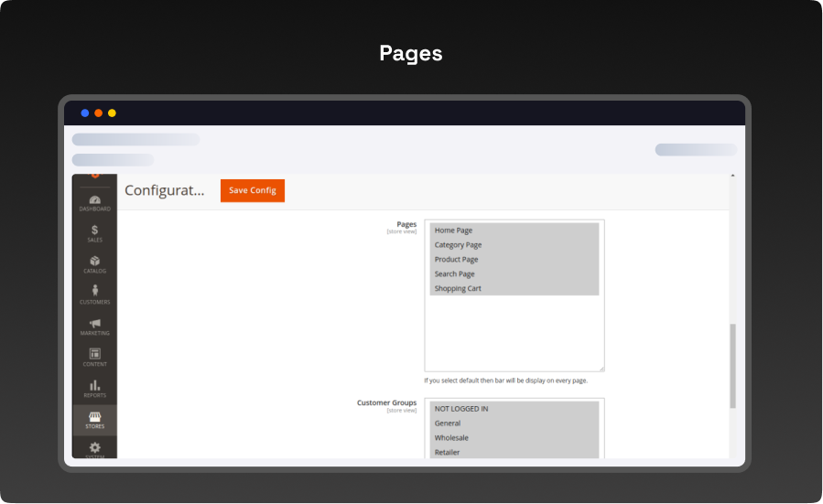Open the Marketing megaphone icon
Viewport: 823px width, 504px height.
94,324
